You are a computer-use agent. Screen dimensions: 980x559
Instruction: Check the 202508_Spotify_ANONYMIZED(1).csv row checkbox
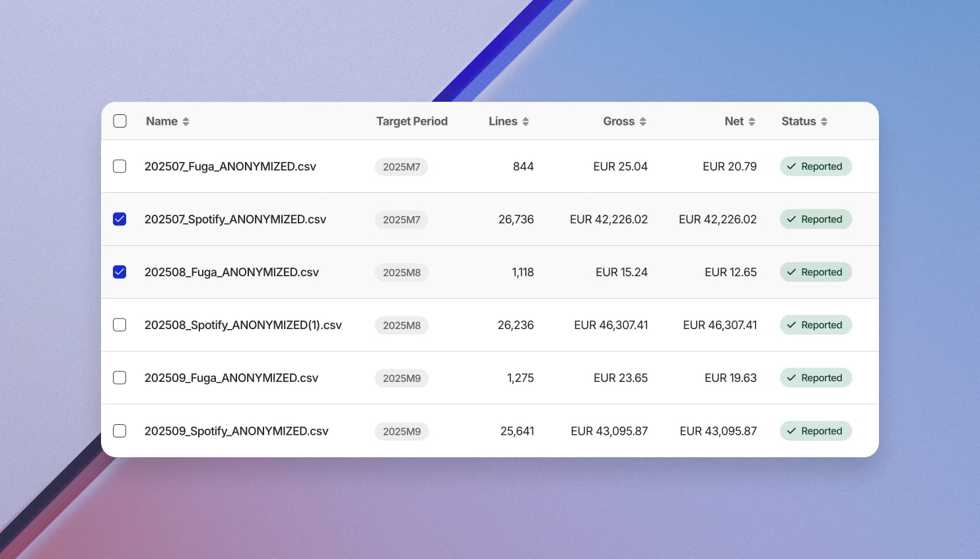pos(120,324)
